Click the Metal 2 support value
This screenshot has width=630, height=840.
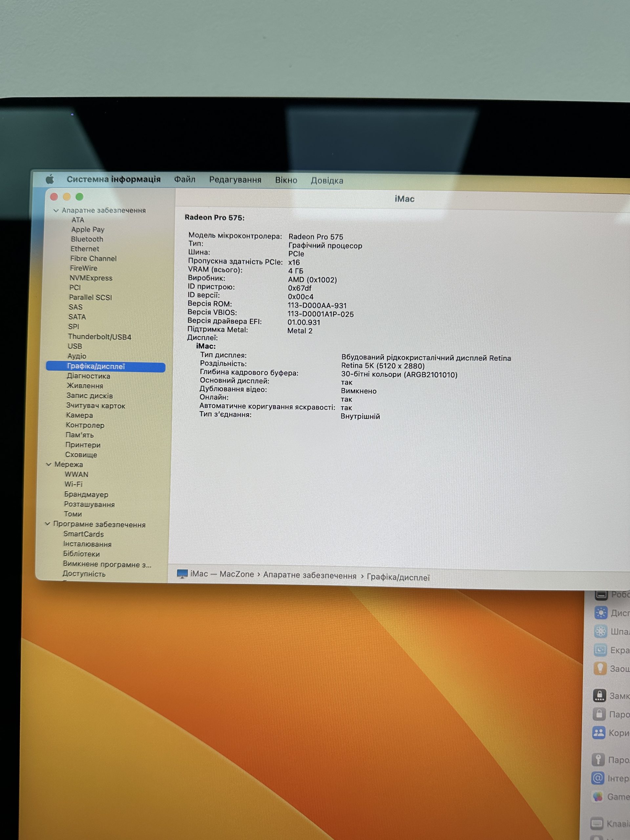click(x=300, y=331)
